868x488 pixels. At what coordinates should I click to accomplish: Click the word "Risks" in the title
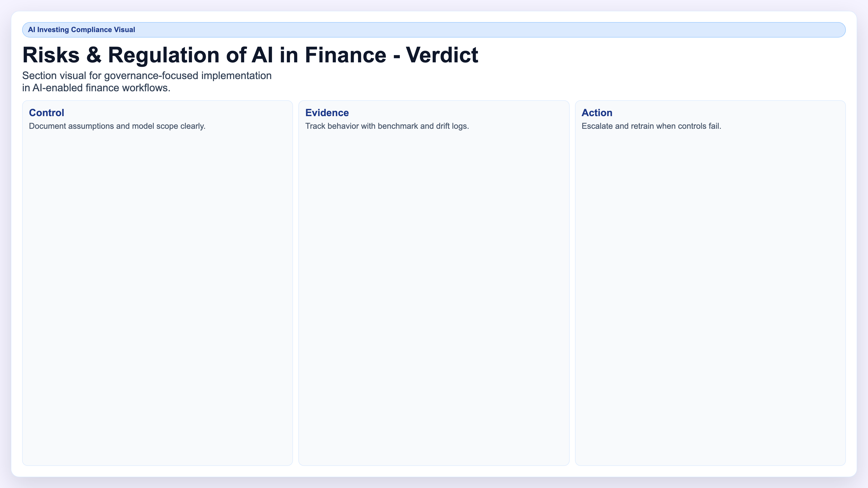(51, 55)
